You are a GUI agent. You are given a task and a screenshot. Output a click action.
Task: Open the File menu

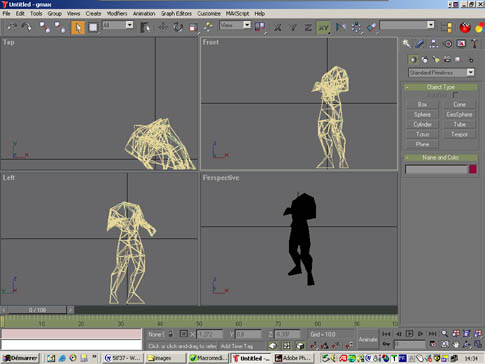pos(6,14)
